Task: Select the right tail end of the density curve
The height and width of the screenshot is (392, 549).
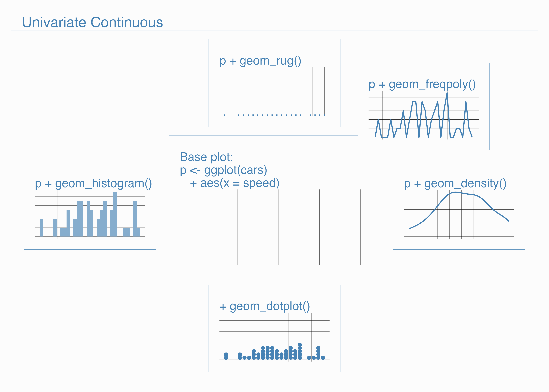Action: coord(508,221)
